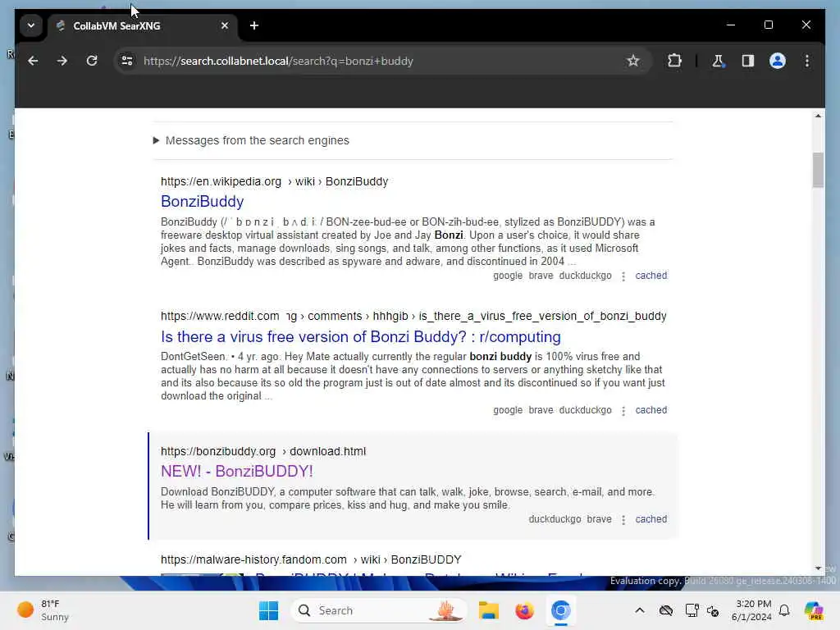Open the Copilot preview icon
The image size is (840, 630).
813,610
